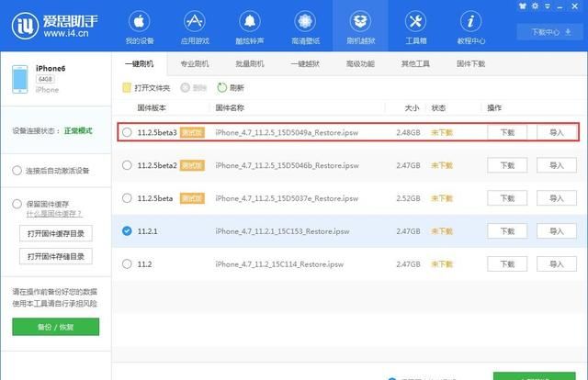Click 正常模式 connection status text
Screen dimensions: 588x380
78,130
